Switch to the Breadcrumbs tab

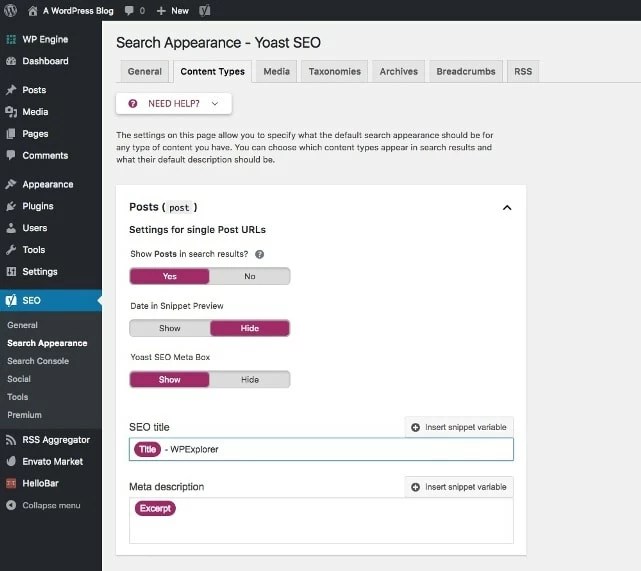(466, 72)
